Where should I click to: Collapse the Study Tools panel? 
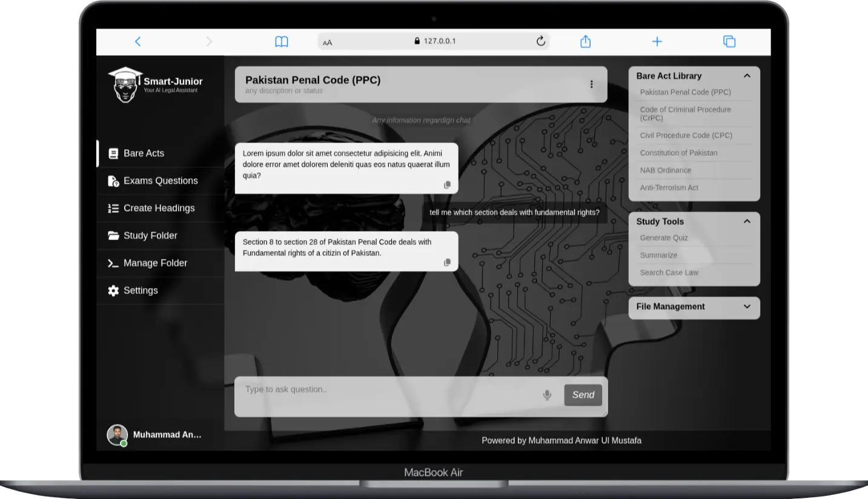[747, 221]
